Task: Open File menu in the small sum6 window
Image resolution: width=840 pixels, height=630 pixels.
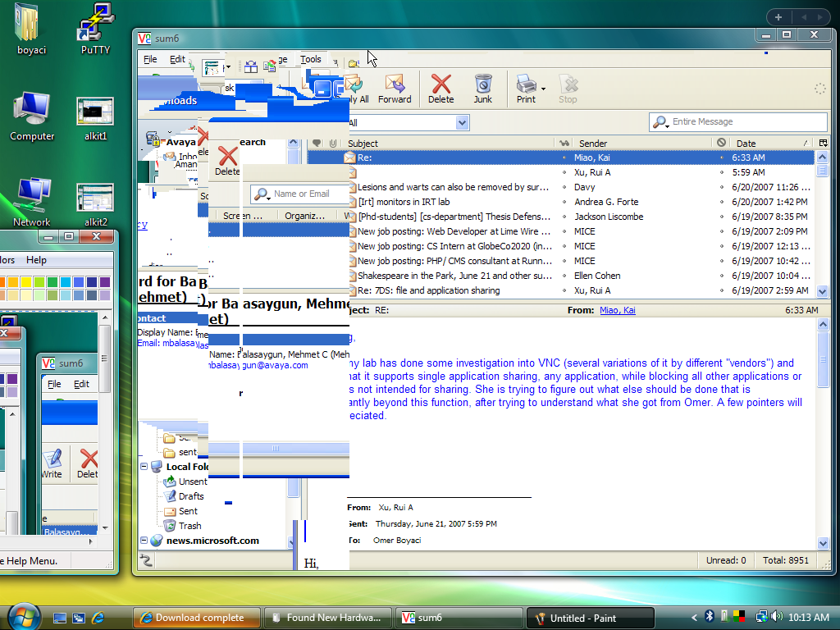Action: (x=54, y=384)
